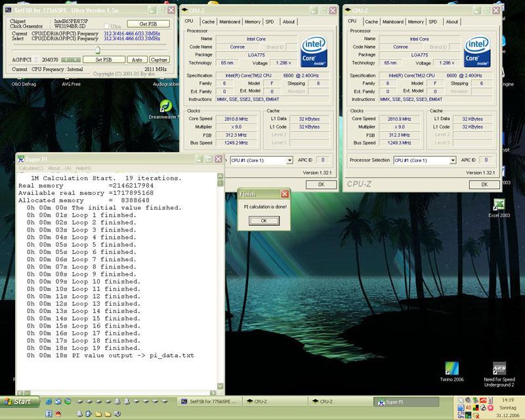Screen dimensions: 525x420
Task: Open the Calculate(C) menu in Super PI
Action: [31, 168]
